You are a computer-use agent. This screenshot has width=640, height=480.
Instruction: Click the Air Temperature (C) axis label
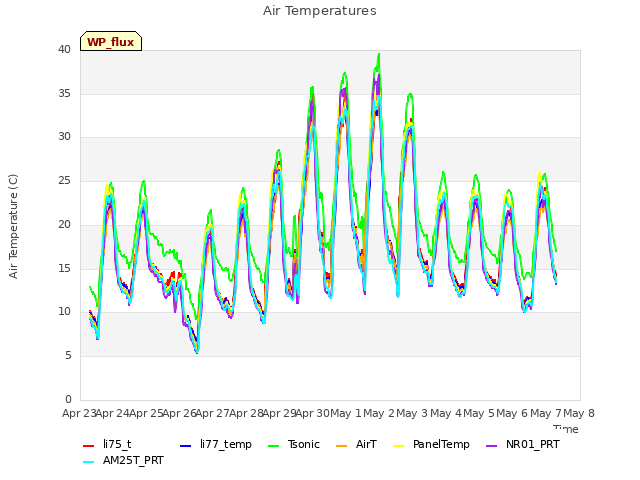13,227
